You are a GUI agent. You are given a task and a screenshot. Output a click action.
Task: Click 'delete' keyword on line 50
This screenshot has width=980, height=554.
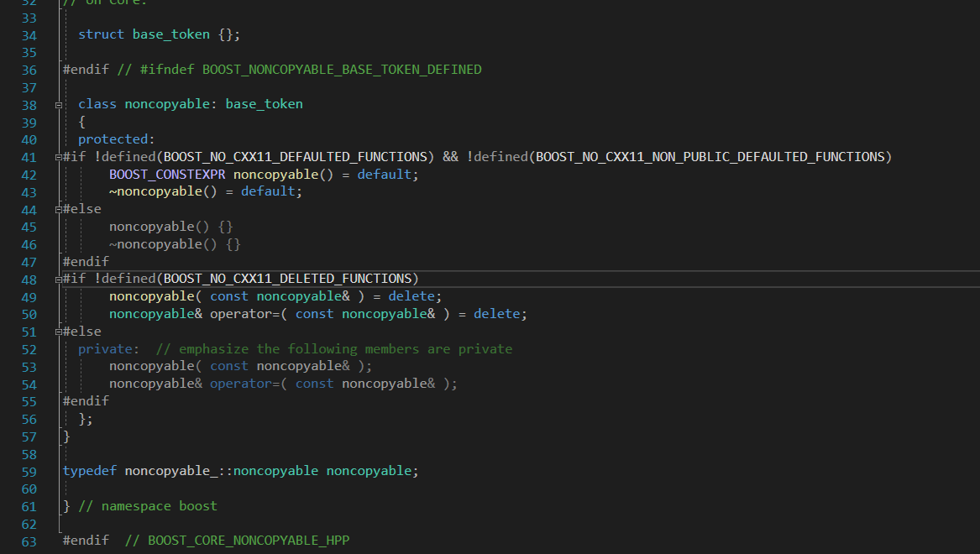[497, 314]
